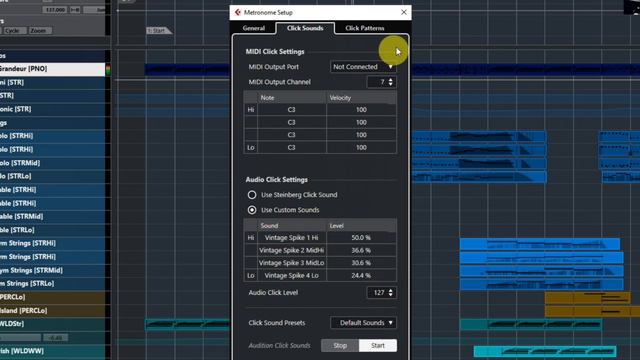Click the Hi row note C3 cell
The image size is (640, 360).
coord(291,110)
